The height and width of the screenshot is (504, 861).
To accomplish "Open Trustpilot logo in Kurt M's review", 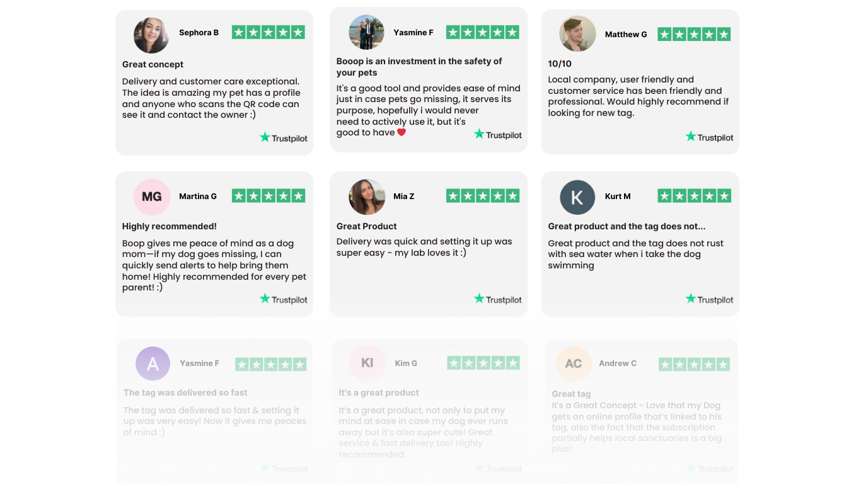I will click(x=710, y=299).
